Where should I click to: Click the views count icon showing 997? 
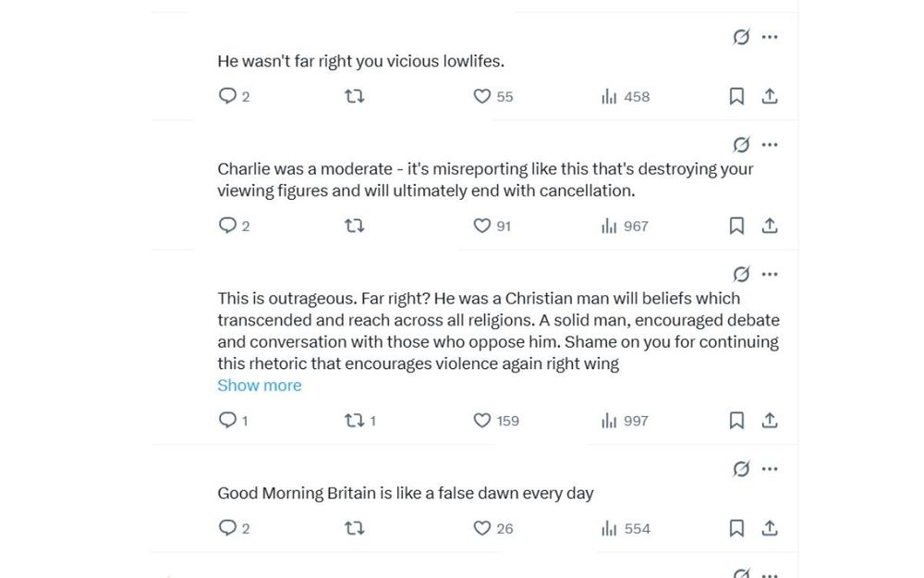point(609,420)
